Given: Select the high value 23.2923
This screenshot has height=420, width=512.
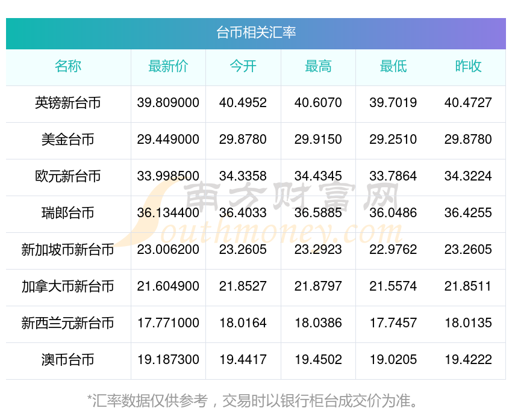Looking at the screenshot, I should pyautogui.click(x=318, y=250).
